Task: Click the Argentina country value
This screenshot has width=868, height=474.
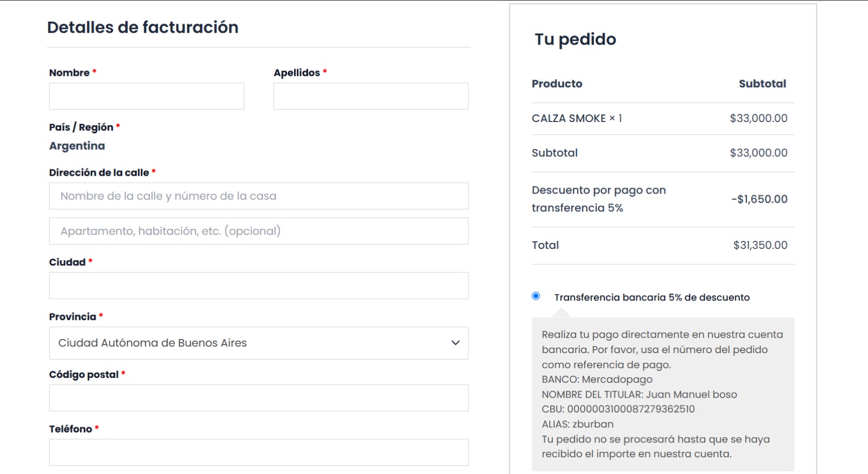Action: (77, 146)
